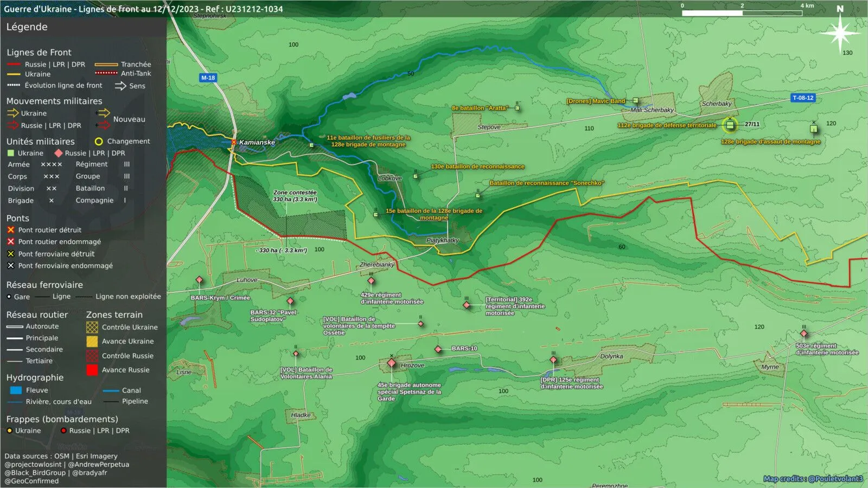Click the Kamianske town label
The height and width of the screenshot is (488, 868).
(x=257, y=143)
